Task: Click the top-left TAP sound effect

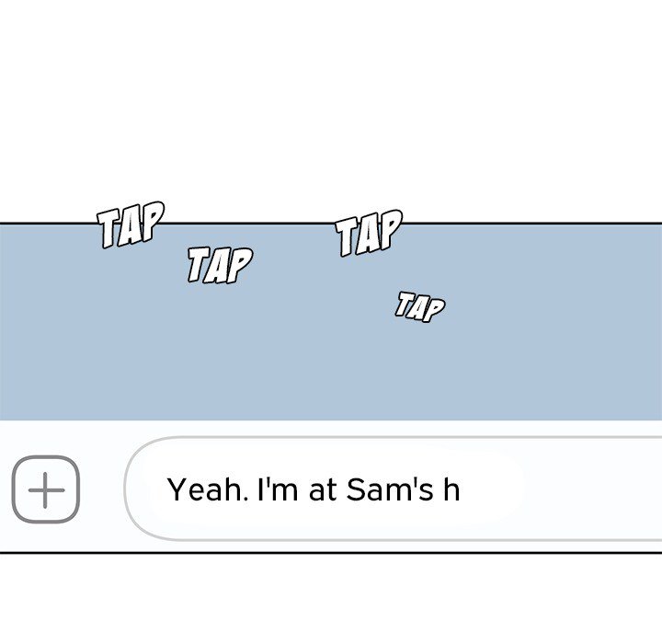Action: click(131, 226)
